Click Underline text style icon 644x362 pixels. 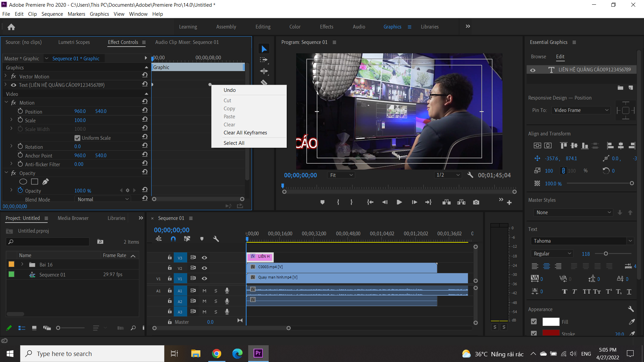tap(629, 292)
